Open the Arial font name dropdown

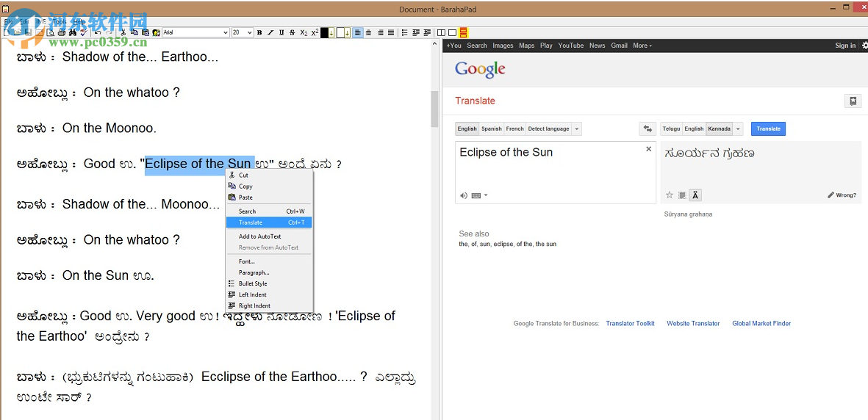pyautogui.click(x=225, y=33)
